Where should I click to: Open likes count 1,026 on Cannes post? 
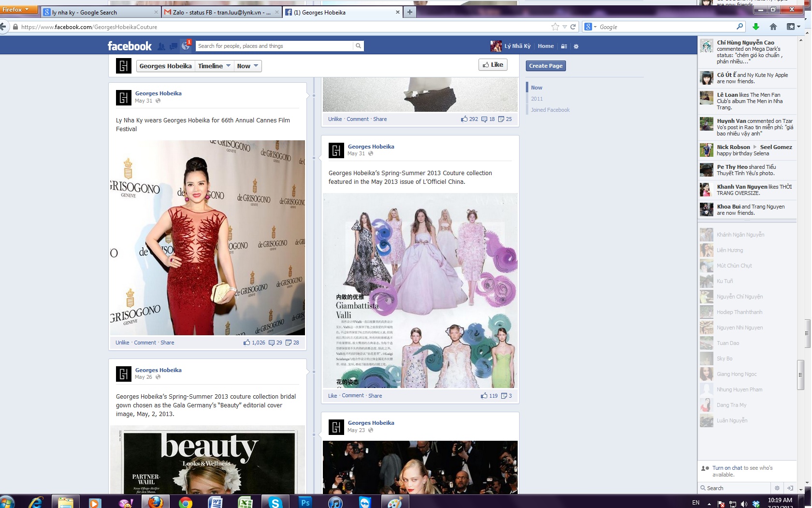(x=255, y=343)
